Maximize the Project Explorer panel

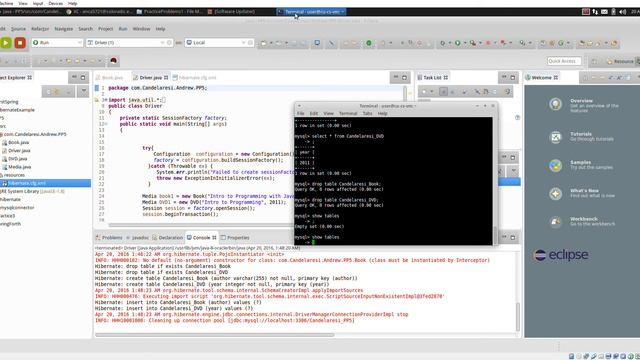pyautogui.click(x=83, y=77)
